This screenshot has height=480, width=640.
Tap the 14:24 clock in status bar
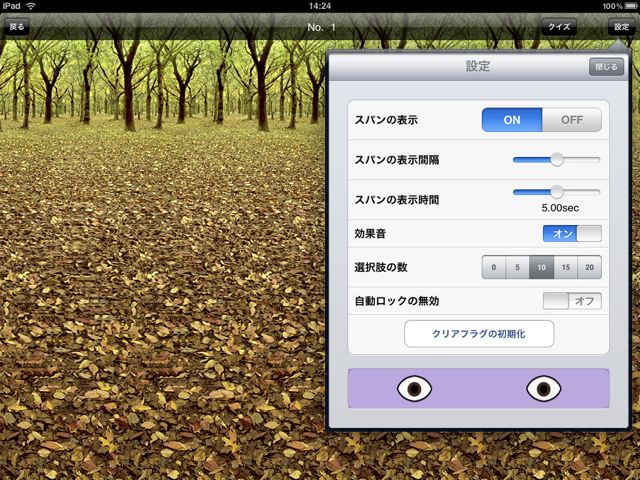[320, 6]
